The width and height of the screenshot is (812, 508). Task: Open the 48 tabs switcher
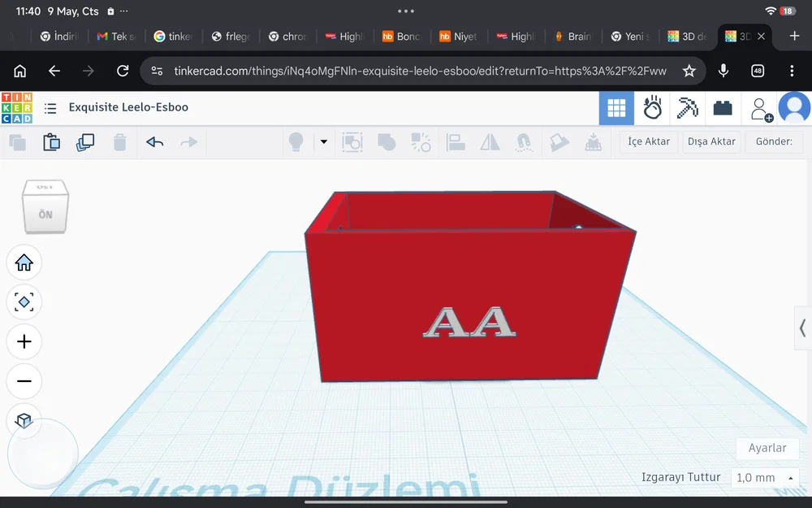click(x=758, y=71)
